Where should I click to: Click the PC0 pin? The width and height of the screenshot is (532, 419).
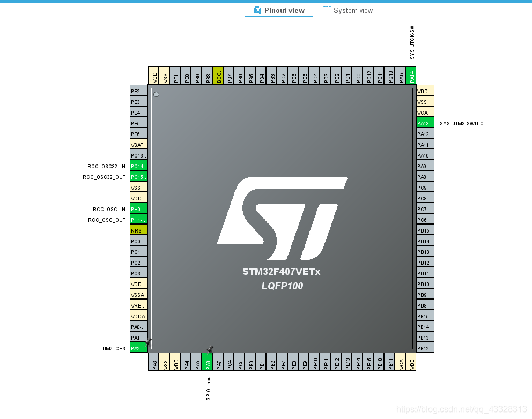(138, 241)
